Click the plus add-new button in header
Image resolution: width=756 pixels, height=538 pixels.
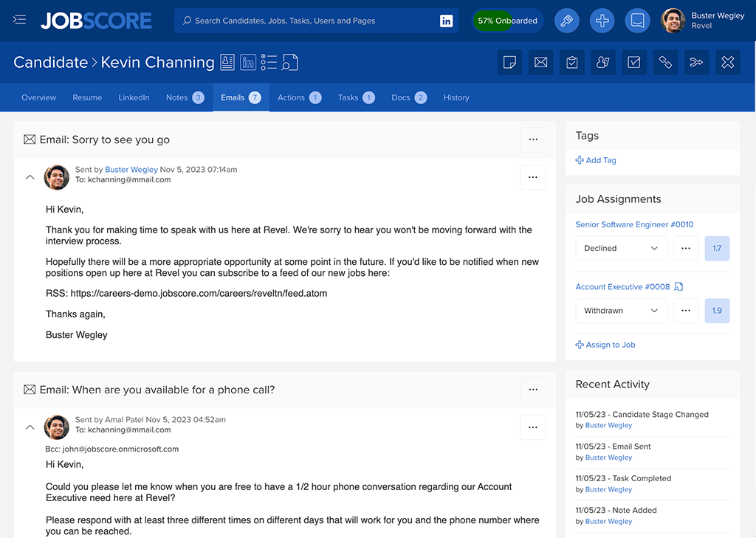pyautogui.click(x=602, y=21)
